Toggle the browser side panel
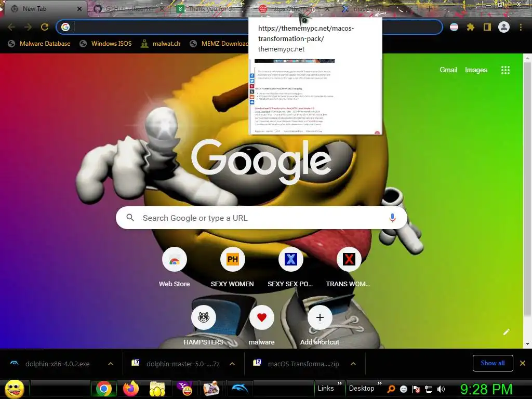 click(487, 27)
